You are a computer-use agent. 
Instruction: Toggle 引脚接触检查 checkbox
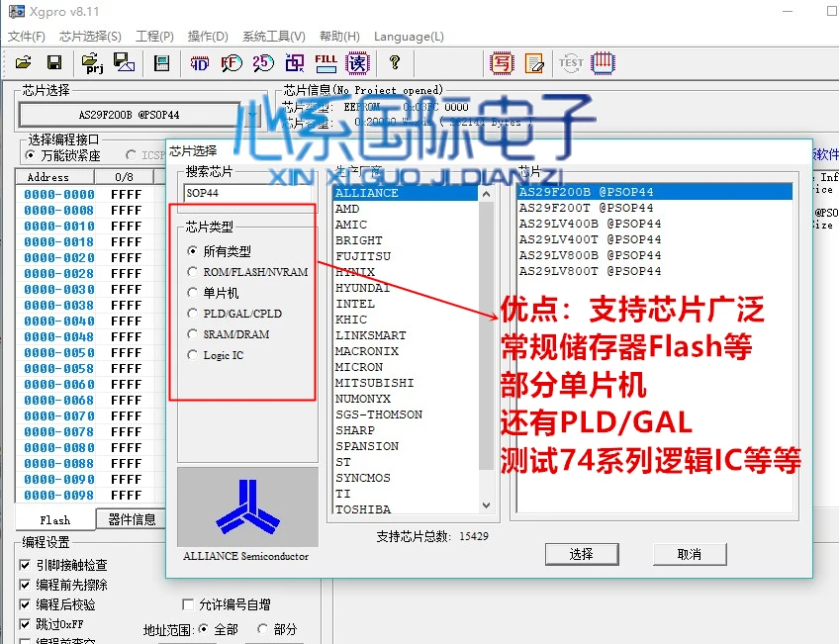25,565
